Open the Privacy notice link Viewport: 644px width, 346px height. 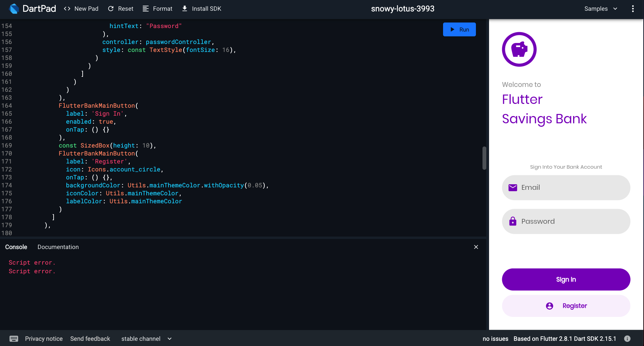pos(44,339)
